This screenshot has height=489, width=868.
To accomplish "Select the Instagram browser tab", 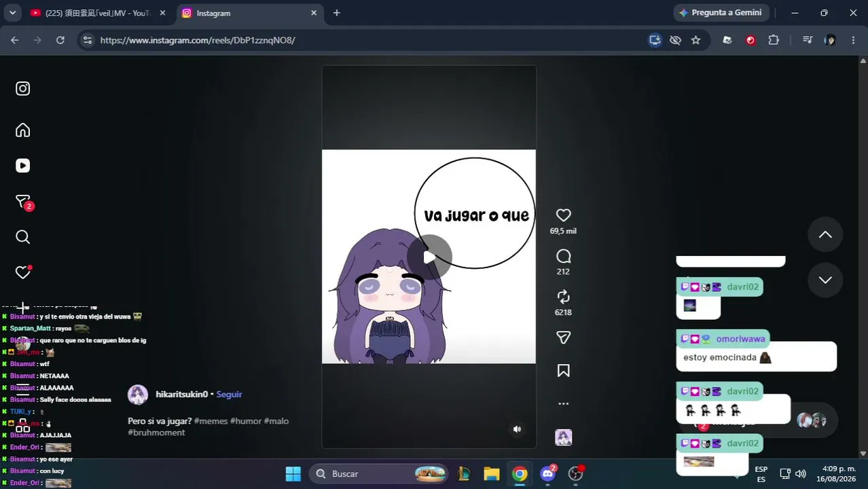I will coord(249,13).
